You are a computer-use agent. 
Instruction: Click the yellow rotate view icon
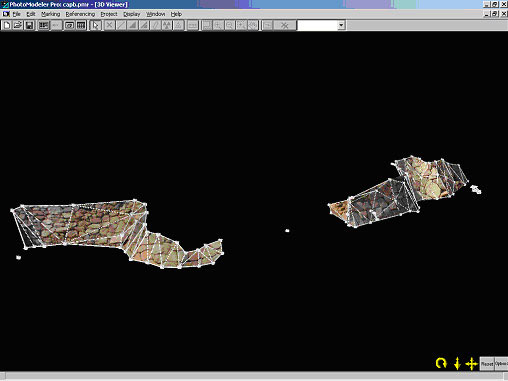[x=441, y=363]
